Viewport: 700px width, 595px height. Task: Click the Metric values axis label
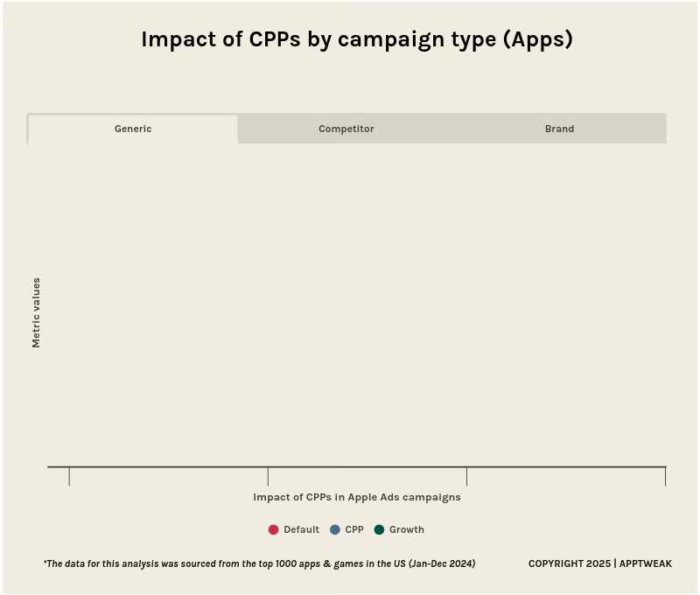coord(36,311)
